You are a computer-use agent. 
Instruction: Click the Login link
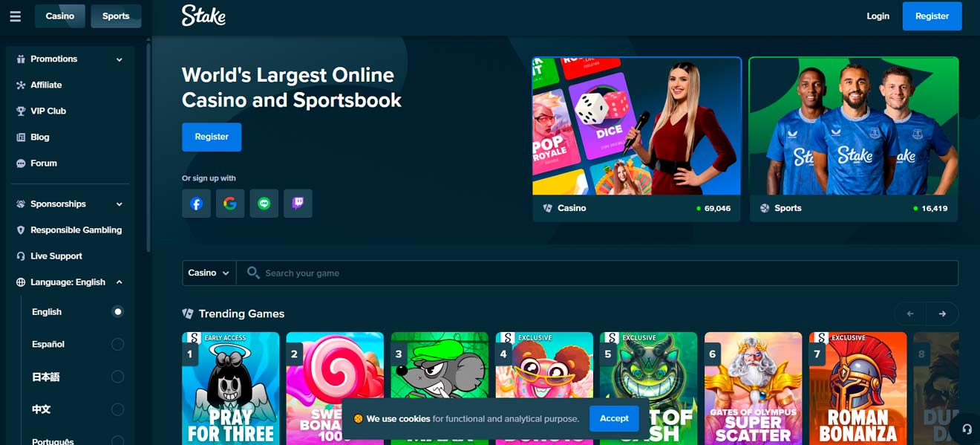pyautogui.click(x=878, y=16)
